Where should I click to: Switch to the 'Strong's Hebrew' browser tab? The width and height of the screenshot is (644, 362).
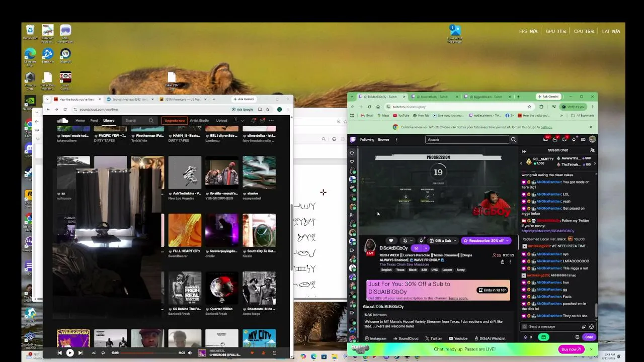coord(130,99)
